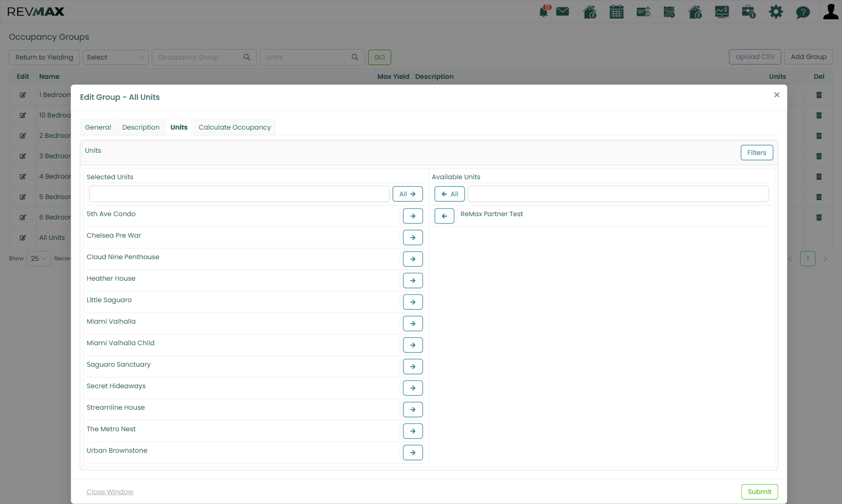Click Return to Yielding button

(x=44, y=57)
